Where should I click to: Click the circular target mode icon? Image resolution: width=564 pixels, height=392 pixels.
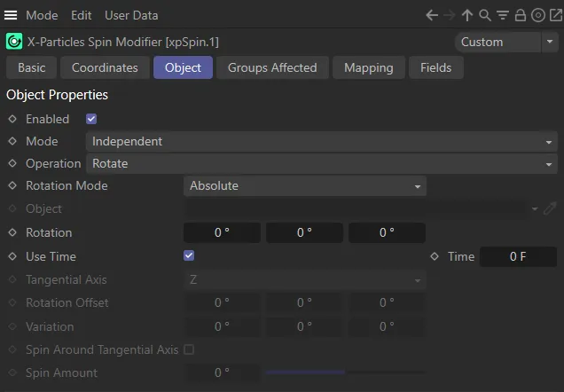(x=538, y=15)
